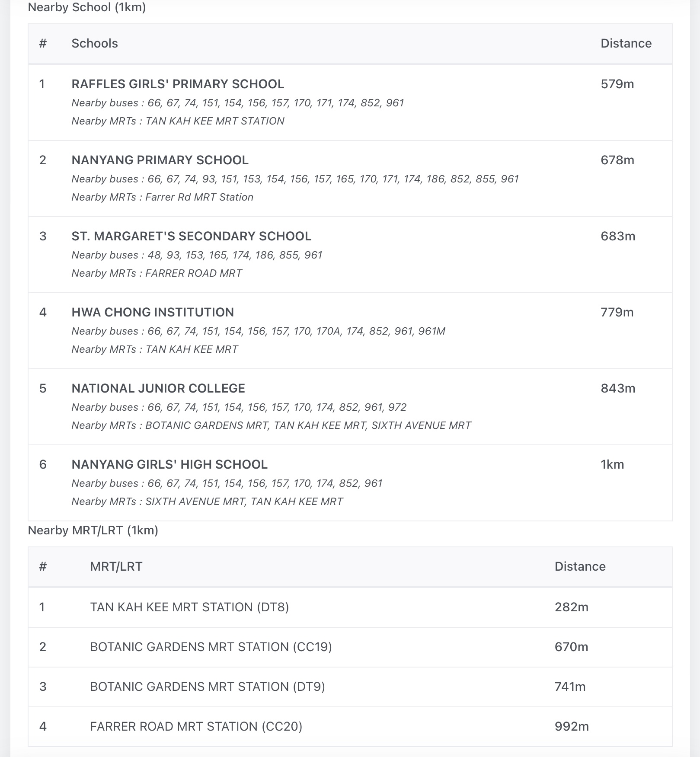Select National Junior College listing

[158, 388]
